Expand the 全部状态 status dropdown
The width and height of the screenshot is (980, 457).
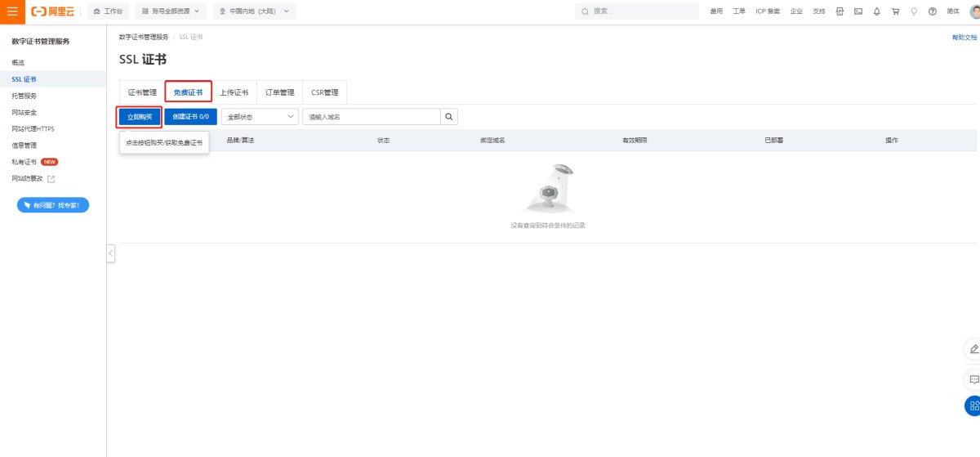coord(260,117)
